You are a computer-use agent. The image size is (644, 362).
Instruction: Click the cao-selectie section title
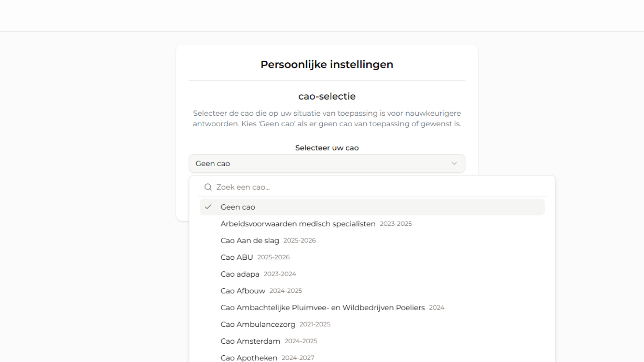point(327,96)
